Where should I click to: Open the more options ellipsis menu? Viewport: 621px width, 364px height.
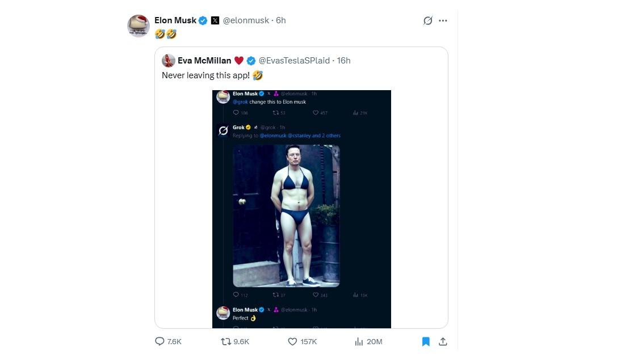pyautogui.click(x=443, y=20)
